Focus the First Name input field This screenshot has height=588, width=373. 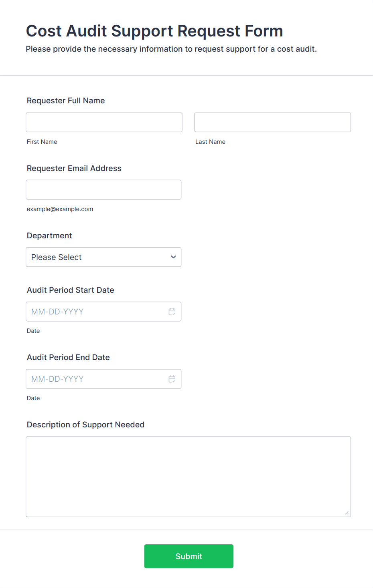104,122
